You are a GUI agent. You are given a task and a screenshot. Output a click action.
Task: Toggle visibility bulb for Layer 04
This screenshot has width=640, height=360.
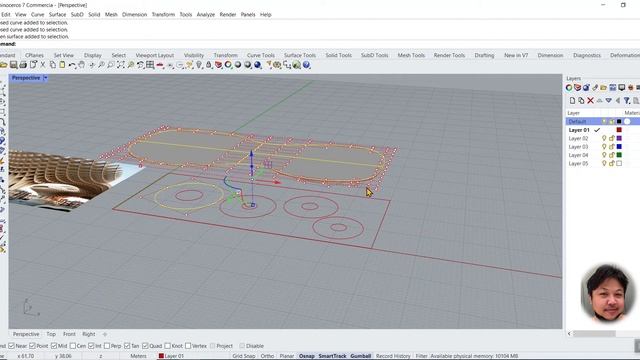pos(604,155)
